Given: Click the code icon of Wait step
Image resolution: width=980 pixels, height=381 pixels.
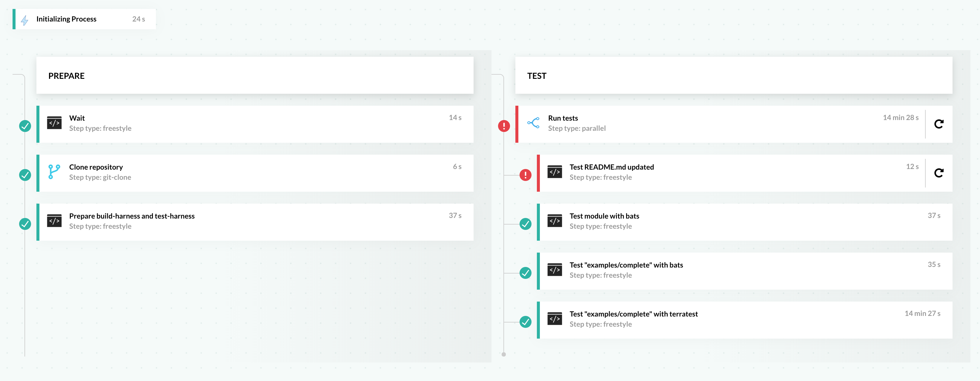Looking at the screenshot, I should [54, 123].
